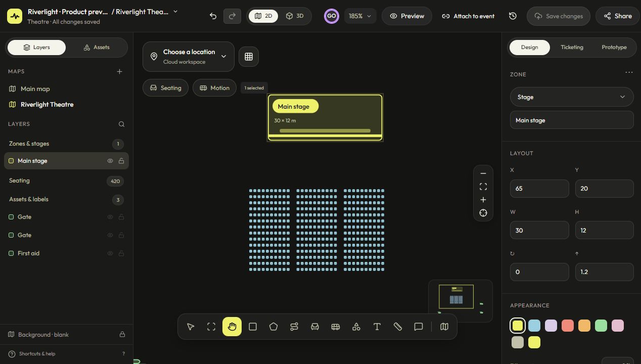Toggle visibility of Main stage layer
Viewport: 641px width, 364px height.
point(110,161)
